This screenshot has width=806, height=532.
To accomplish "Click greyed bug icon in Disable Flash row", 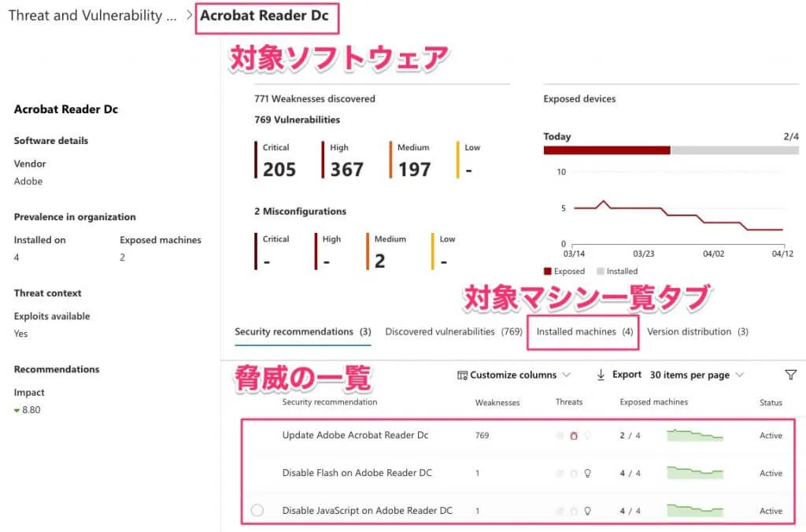I will (x=574, y=474).
